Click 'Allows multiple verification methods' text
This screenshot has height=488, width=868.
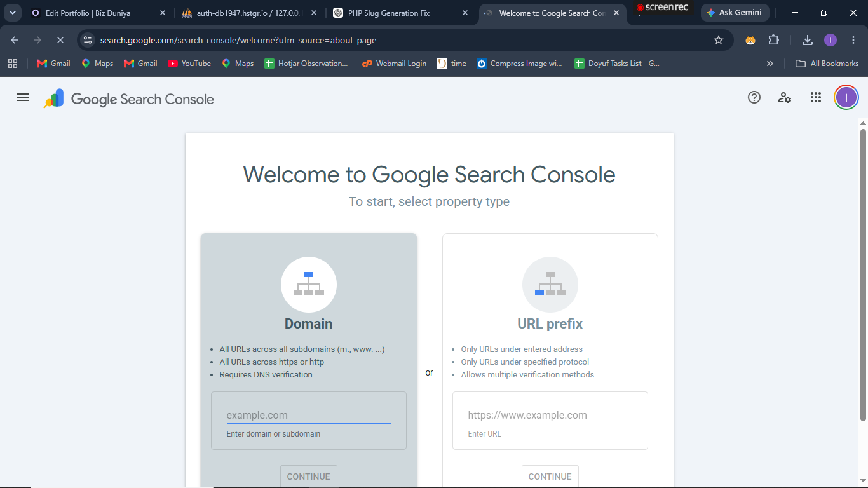pyautogui.click(x=528, y=375)
